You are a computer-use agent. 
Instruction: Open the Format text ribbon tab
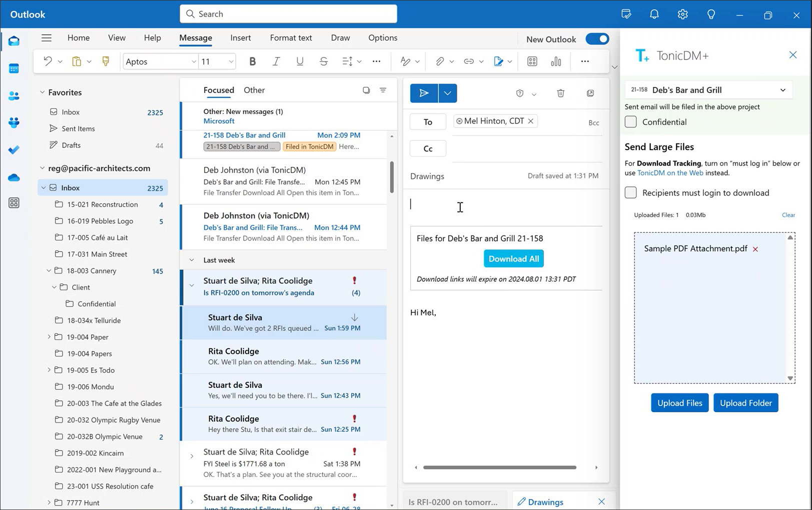click(291, 38)
